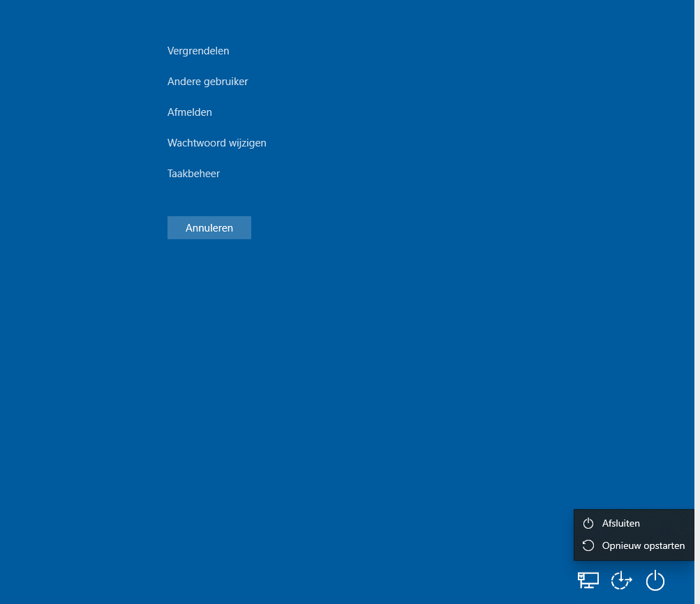Screen dimensions: 700x604
Task: Select Afsluiten in the power menu
Action: tap(620, 523)
